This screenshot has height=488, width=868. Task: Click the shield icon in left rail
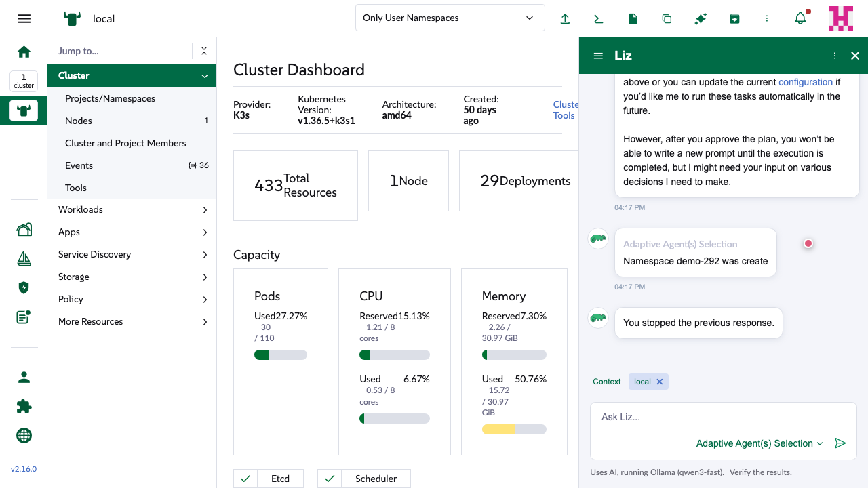(x=24, y=287)
